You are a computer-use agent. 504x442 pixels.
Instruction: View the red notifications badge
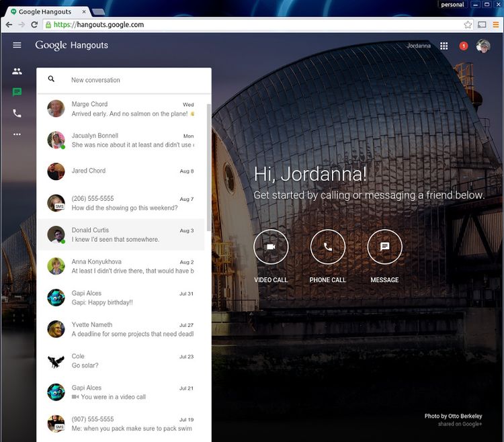tap(464, 46)
